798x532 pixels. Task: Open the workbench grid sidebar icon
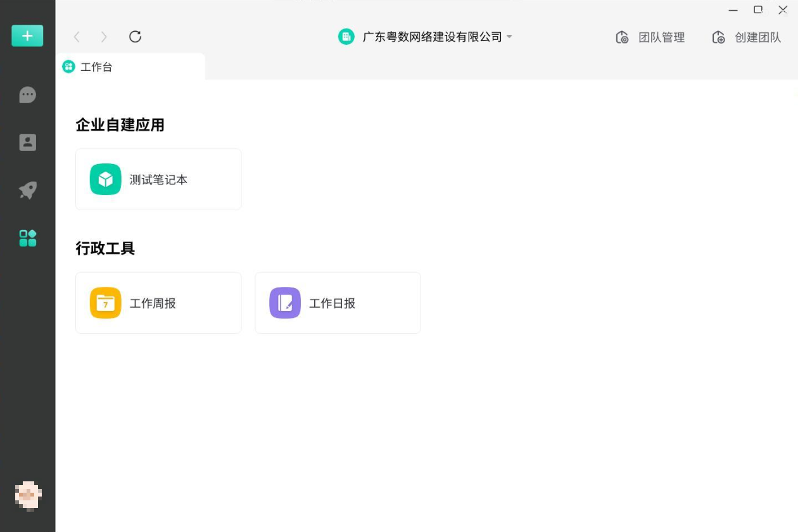(27, 238)
